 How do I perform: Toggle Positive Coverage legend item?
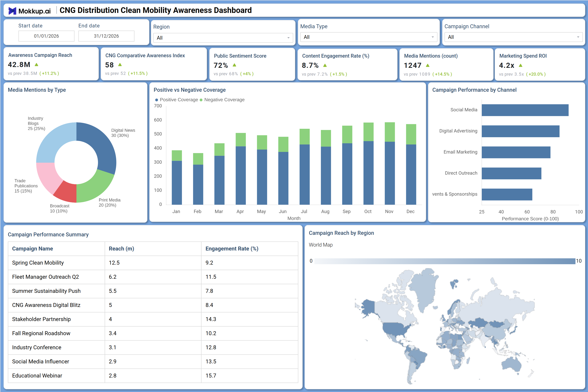pos(177,100)
